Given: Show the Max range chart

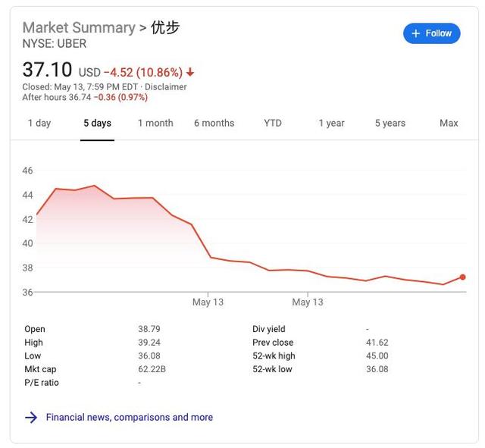Looking at the screenshot, I should (449, 123).
